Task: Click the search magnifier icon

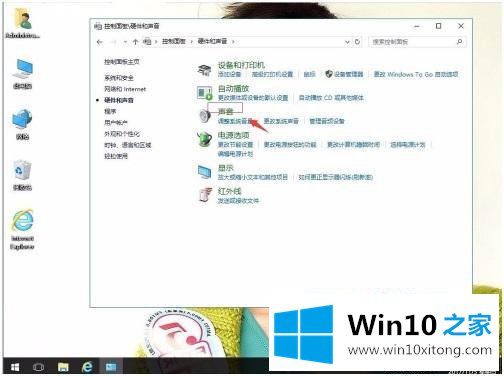Action: click(459, 42)
